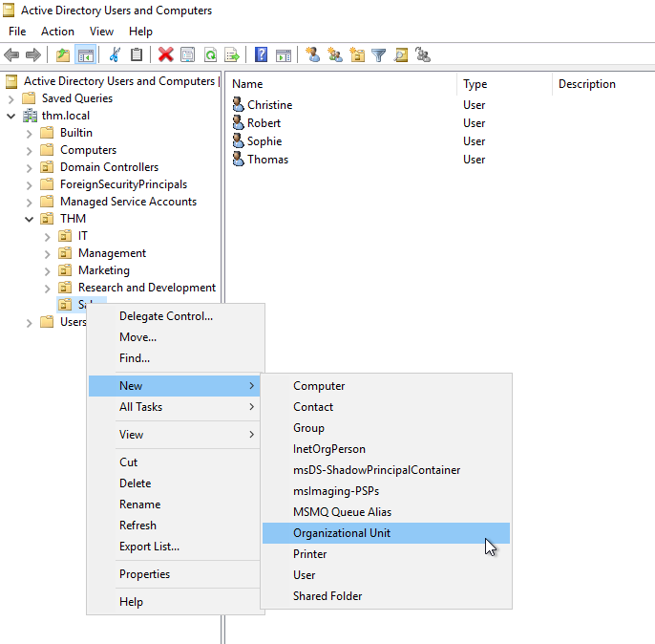Click the blue Help question mark icon
The height and width of the screenshot is (644, 655).
[261, 54]
